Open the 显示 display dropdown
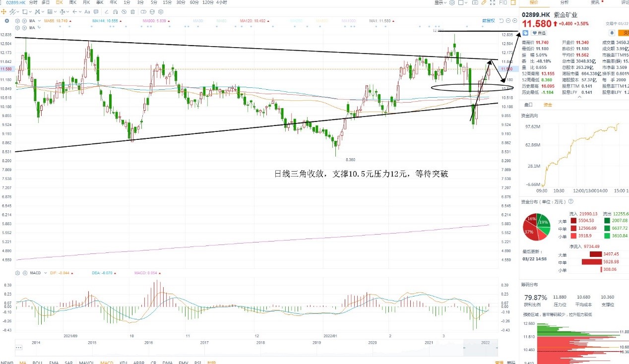The width and height of the screenshot is (629, 364). coord(440,2)
